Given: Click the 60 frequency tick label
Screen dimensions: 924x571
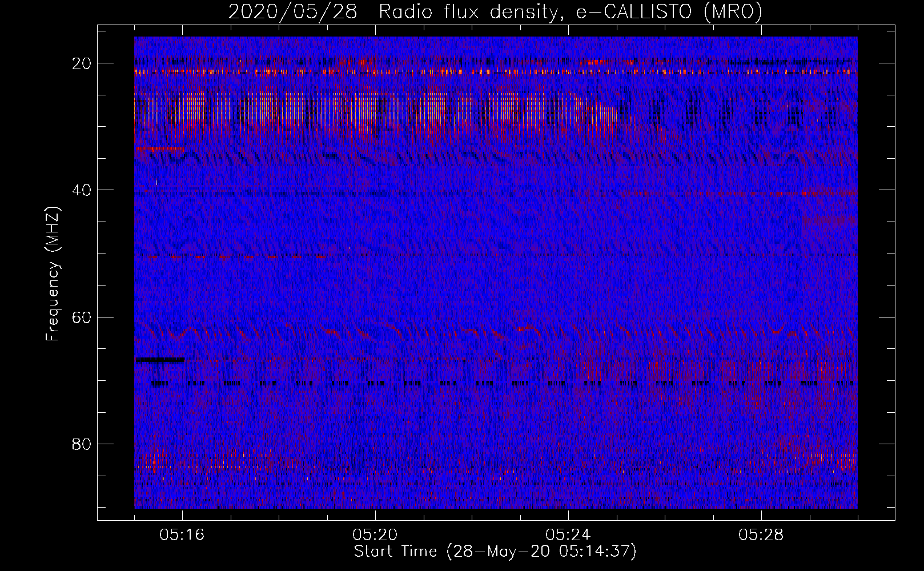Looking at the screenshot, I should 82,317.
